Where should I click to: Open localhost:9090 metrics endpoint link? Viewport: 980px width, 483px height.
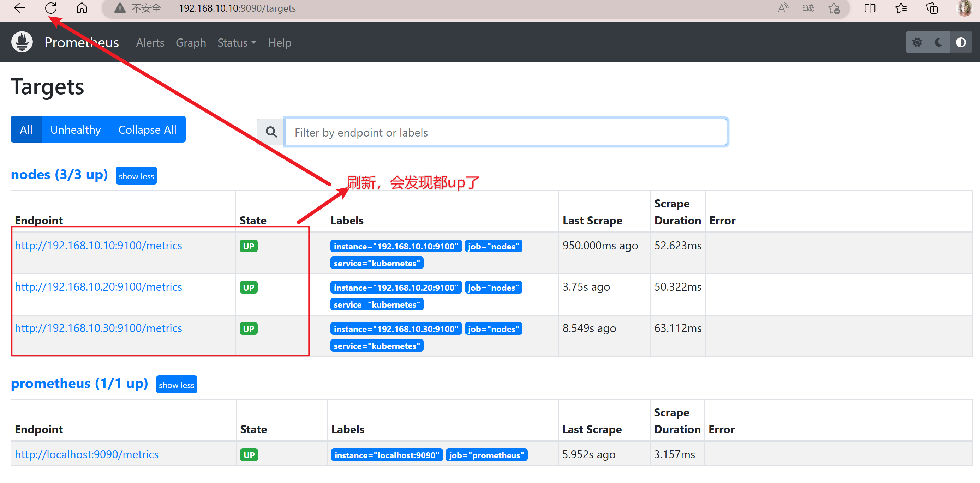pyautogui.click(x=87, y=454)
